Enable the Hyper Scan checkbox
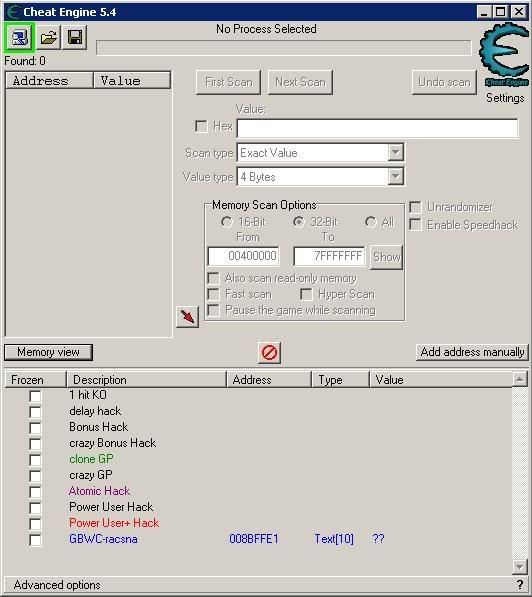Screen dimensions: 532x597 coord(306,294)
